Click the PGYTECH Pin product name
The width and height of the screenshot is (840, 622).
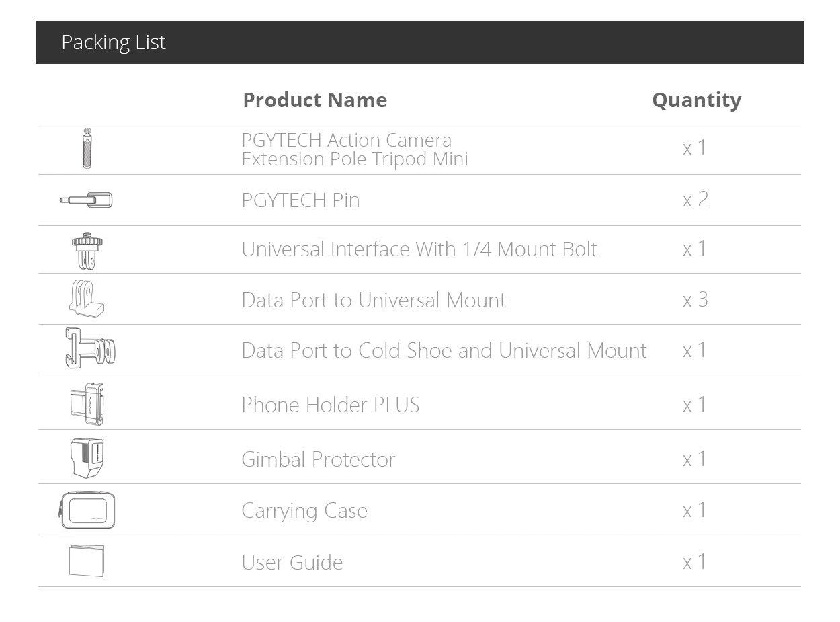coord(300,200)
